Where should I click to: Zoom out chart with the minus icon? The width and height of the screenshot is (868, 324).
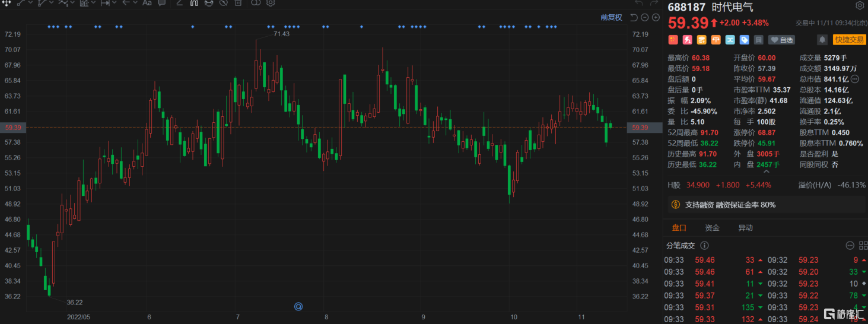(644, 17)
